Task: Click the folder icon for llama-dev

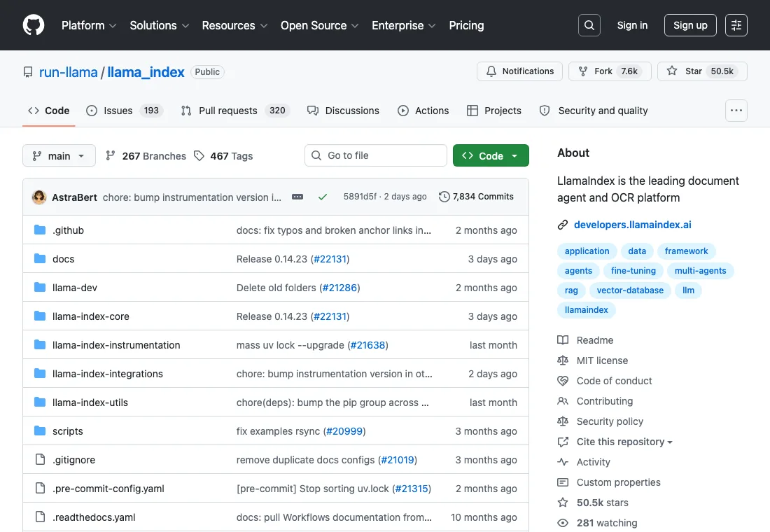Action: click(40, 288)
